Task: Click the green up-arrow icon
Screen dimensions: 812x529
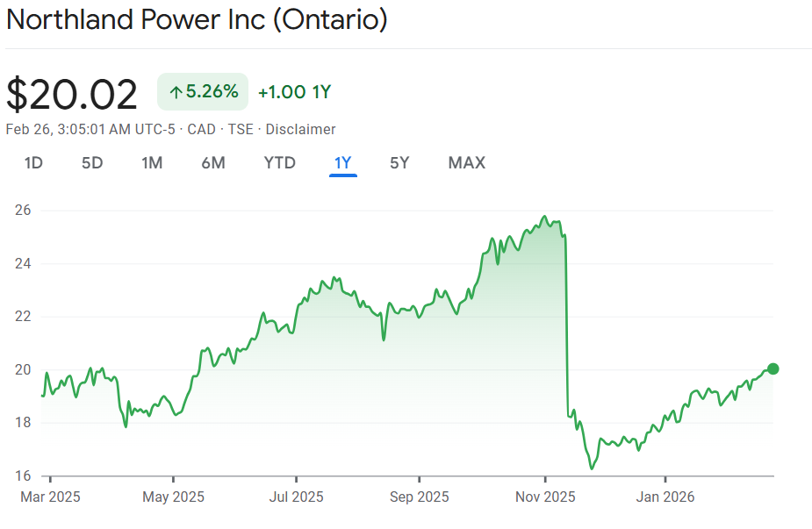Action: (176, 92)
